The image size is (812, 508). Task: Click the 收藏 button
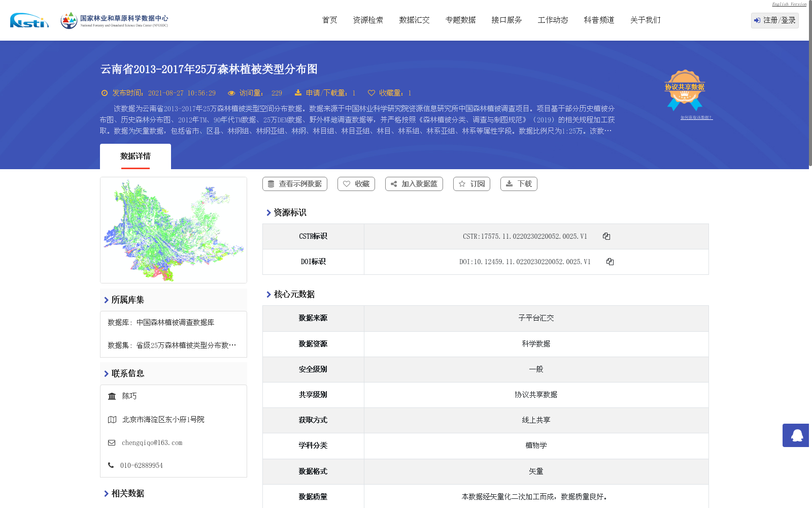[x=356, y=184]
